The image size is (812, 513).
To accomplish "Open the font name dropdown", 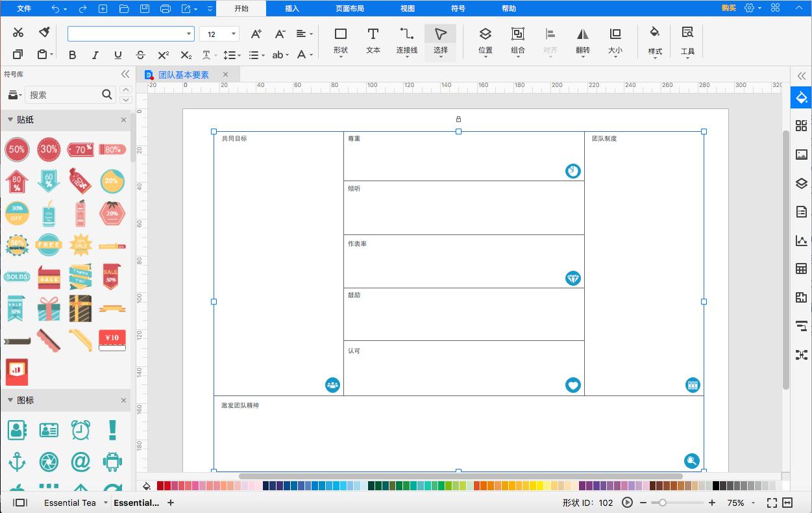I will coord(189,34).
